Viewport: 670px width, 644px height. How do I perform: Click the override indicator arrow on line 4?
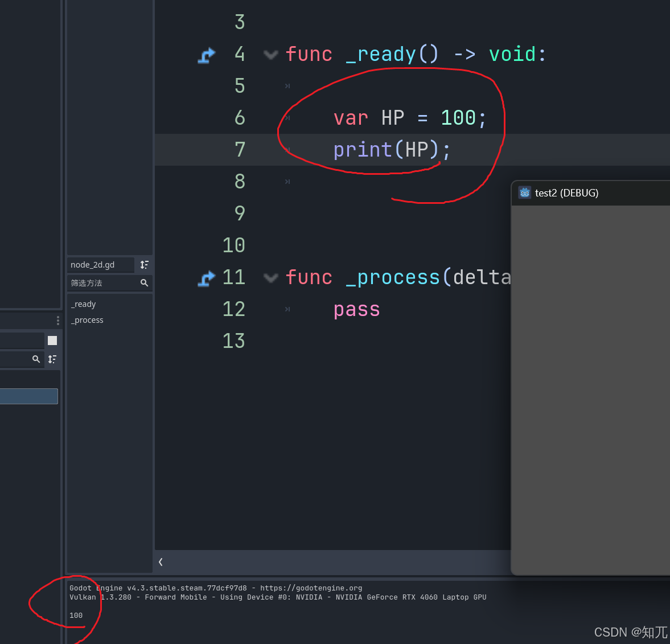point(206,55)
